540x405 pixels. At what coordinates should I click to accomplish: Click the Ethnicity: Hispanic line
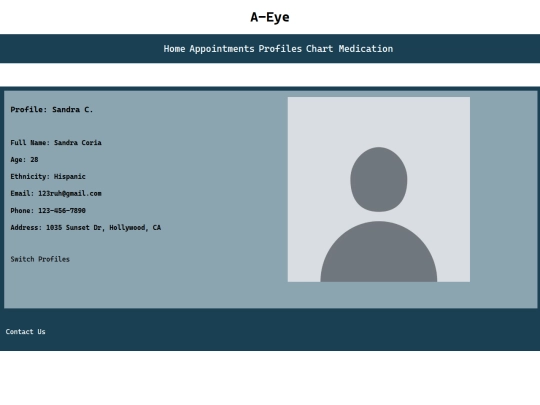point(48,177)
